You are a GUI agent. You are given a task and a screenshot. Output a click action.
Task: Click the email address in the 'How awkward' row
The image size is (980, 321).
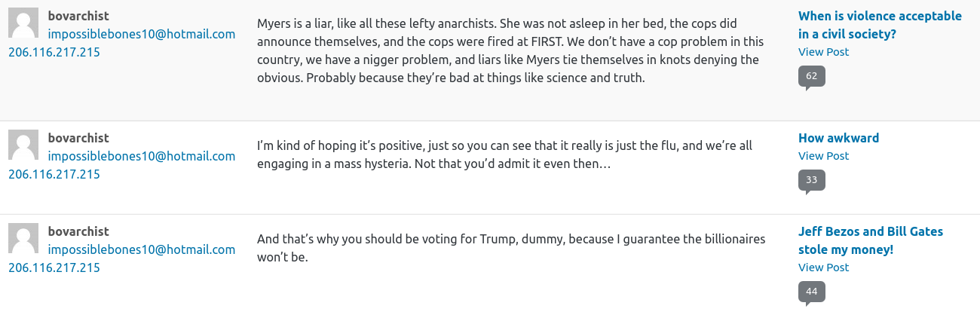tap(142, 156)
